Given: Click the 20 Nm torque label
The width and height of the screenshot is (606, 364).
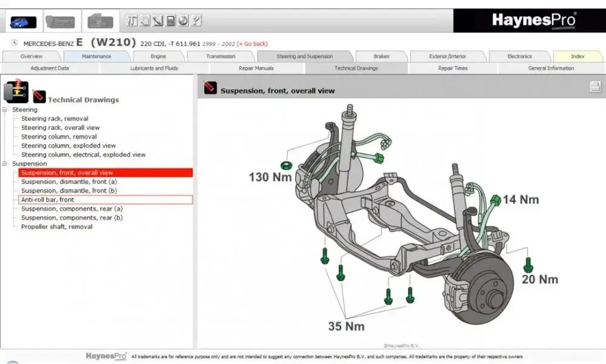Looking at the screenshot, I should 540,279.
